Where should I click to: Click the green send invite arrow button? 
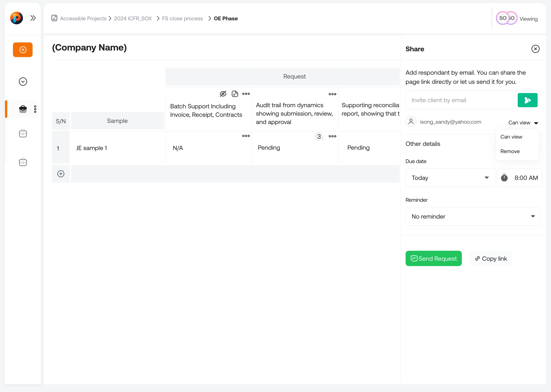point(527,100)
